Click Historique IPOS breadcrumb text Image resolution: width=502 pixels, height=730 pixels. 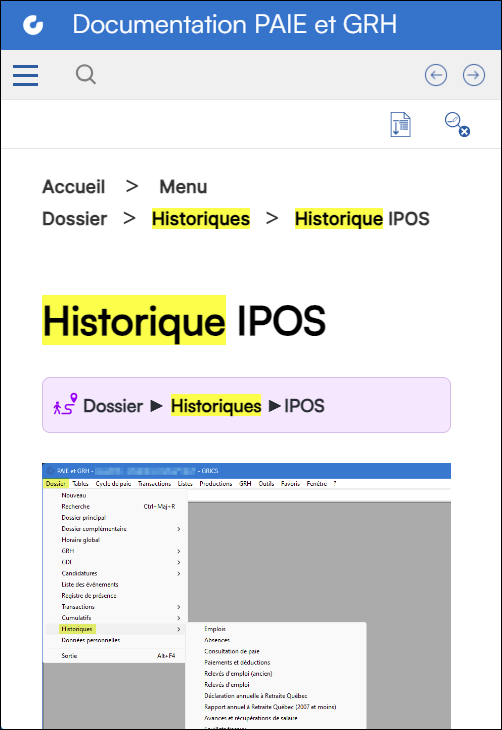click(x=362, y=219)
